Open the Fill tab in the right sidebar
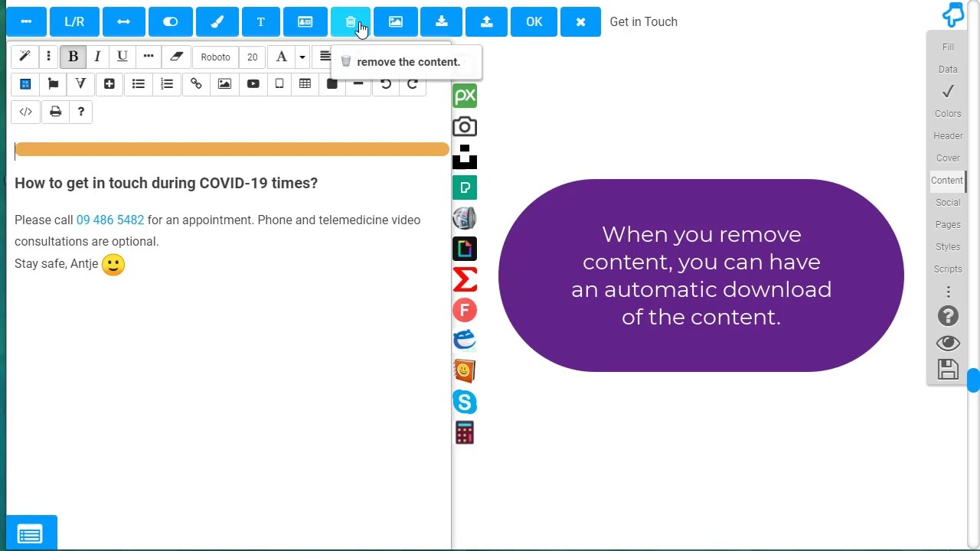 pos(948,47)
